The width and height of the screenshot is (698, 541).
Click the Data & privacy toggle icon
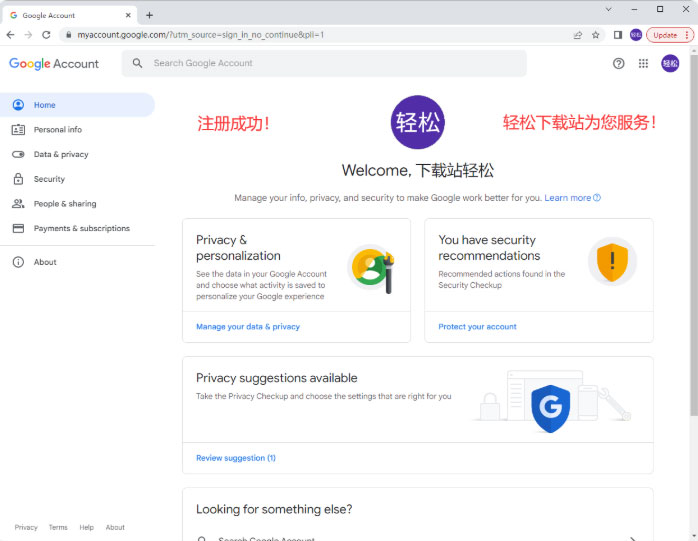point(18,155)
